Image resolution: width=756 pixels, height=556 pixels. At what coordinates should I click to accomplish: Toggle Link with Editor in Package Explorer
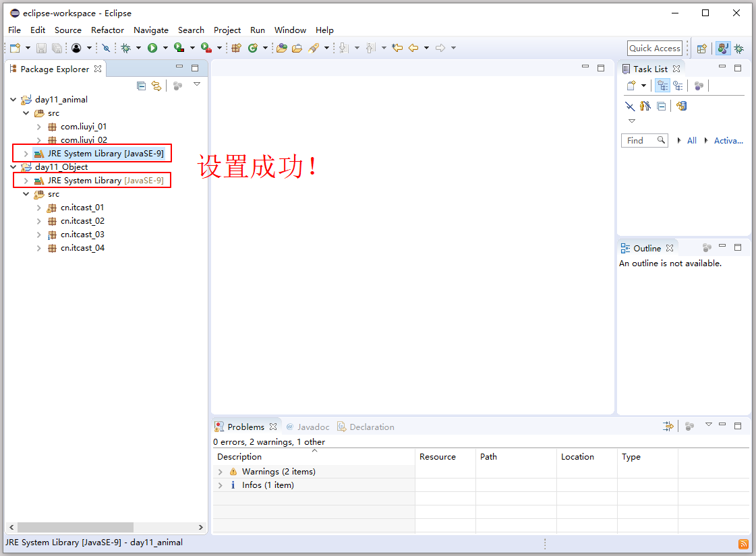pos(156,86)
